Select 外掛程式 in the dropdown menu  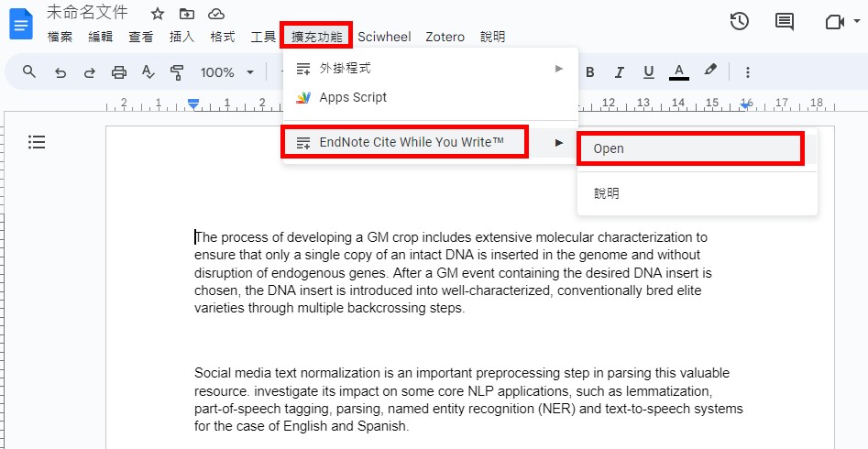[x=431, y=69]
